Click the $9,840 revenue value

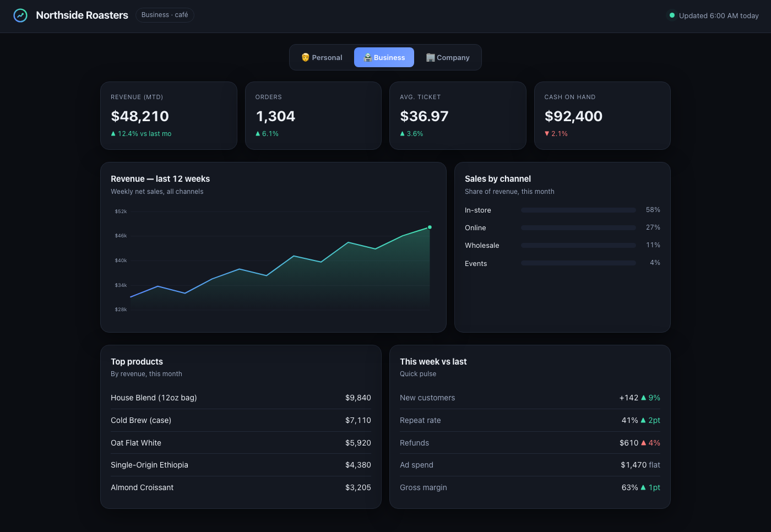pos(358,398)
